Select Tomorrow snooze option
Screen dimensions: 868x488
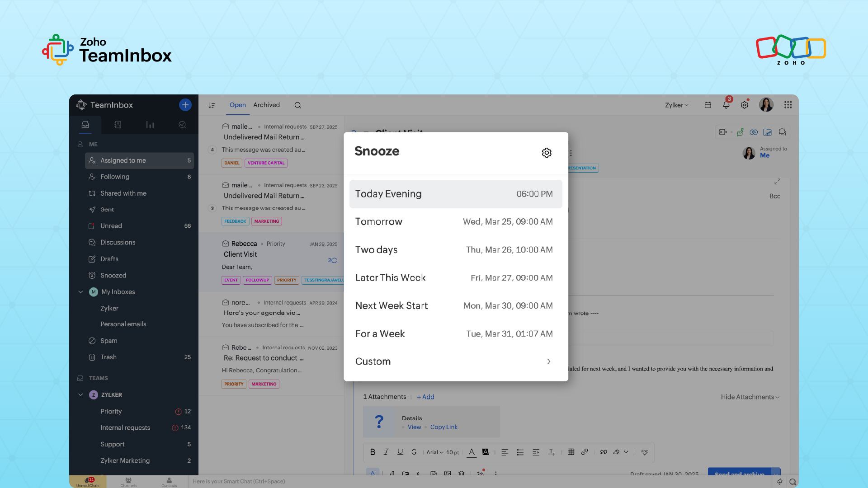point(456,222)
